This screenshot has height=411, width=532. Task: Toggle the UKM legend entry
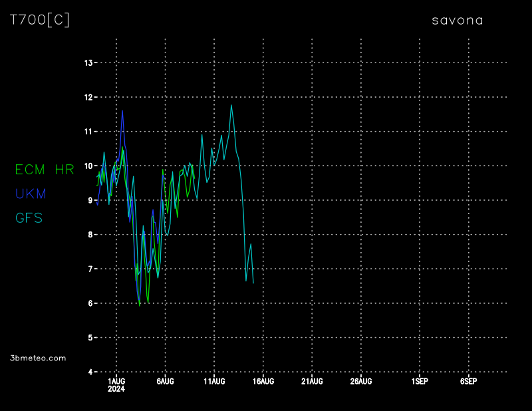click(x=31, y=194)
